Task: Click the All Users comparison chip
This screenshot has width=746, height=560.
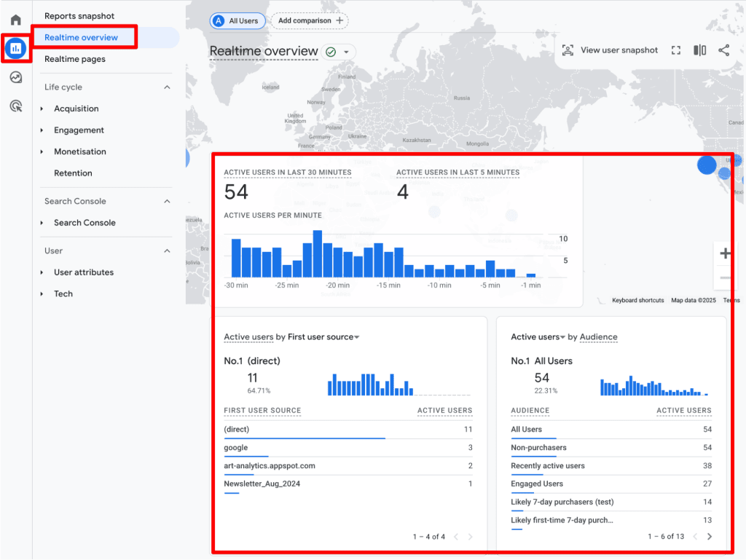Action: (x=237, y=21)
